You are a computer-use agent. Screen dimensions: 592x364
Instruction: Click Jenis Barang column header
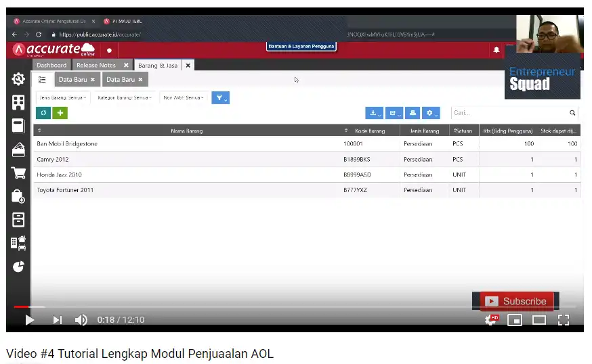(425, 131)
